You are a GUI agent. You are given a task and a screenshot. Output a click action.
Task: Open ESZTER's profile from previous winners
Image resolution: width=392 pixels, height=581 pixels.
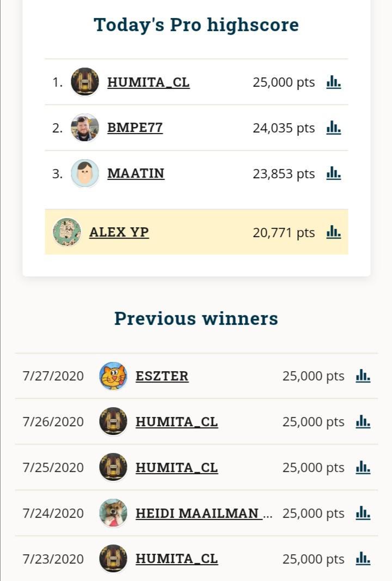(162, 376)
